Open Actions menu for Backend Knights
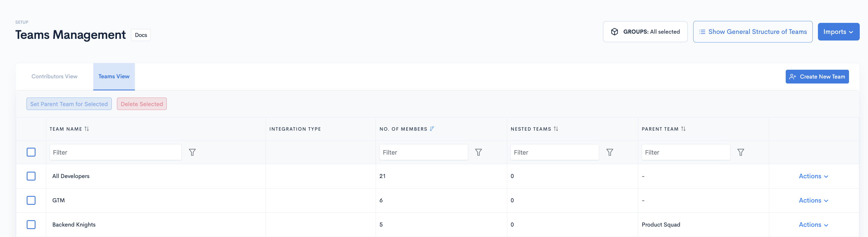 pos(813,225)
